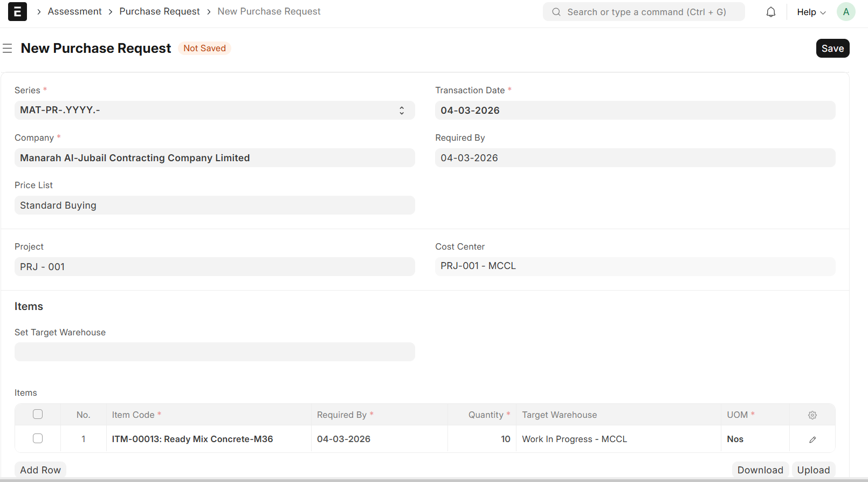Select all item rows checkbox
Viewport: 868px width, 482px height.
[x=38, y=414]
